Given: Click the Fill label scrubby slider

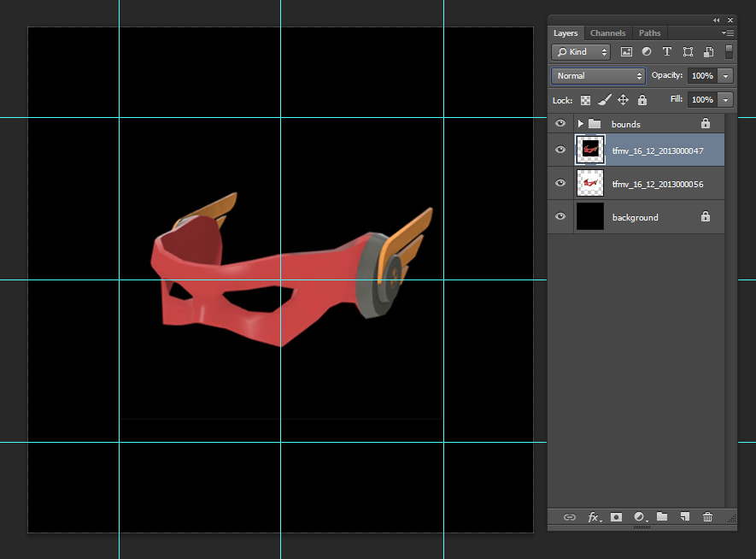Looking at the screenshot, I should [676, 99].
